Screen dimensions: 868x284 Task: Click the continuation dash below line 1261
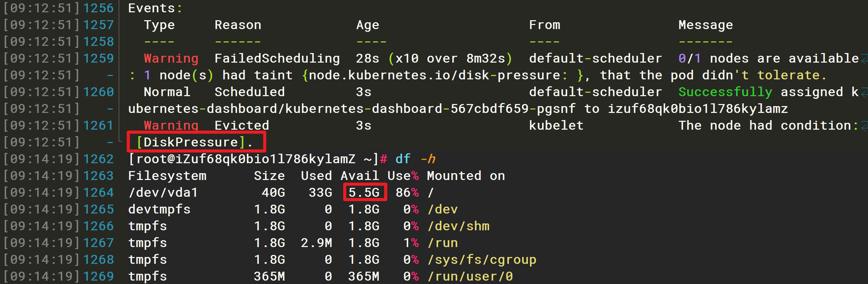(x=110, y=142)
